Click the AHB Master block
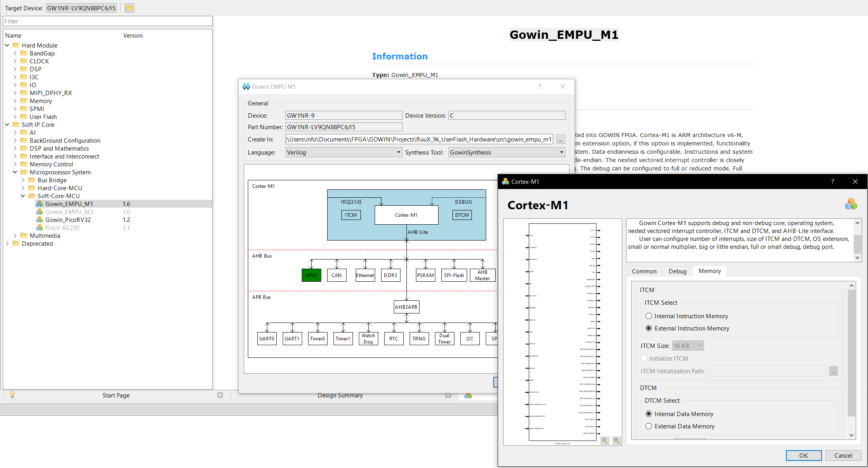The image size is (868, 468). point(483,275)
